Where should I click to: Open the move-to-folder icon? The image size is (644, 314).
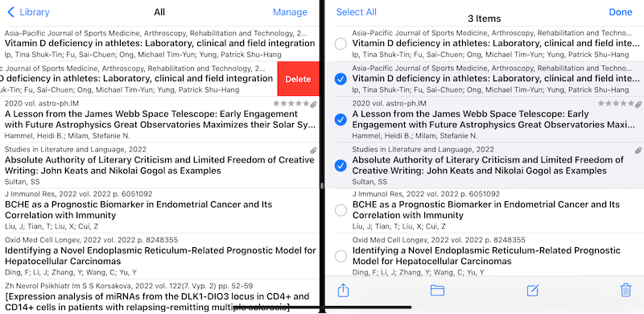(437, 291)
